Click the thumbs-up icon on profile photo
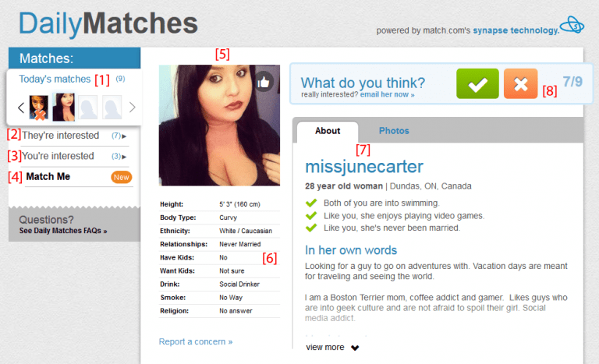 [264, 82]
